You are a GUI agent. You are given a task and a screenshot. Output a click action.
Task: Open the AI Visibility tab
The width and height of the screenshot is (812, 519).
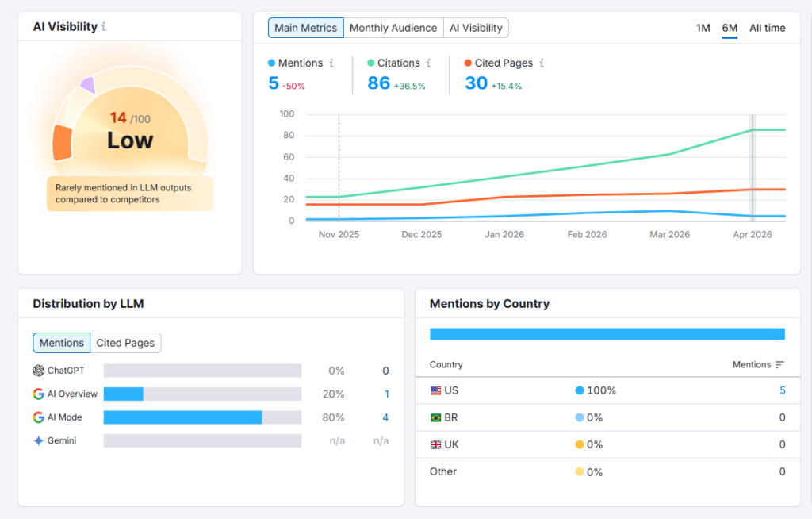476,27
